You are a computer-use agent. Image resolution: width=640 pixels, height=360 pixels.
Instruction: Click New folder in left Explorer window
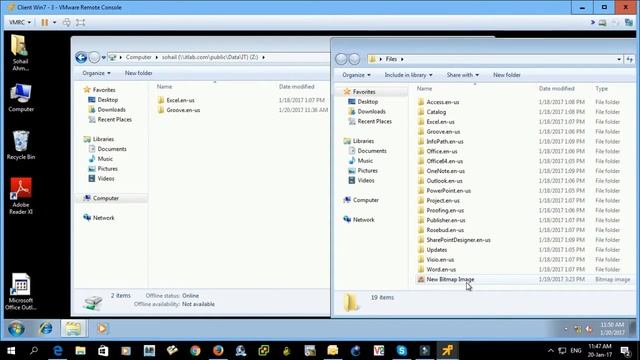138,73
